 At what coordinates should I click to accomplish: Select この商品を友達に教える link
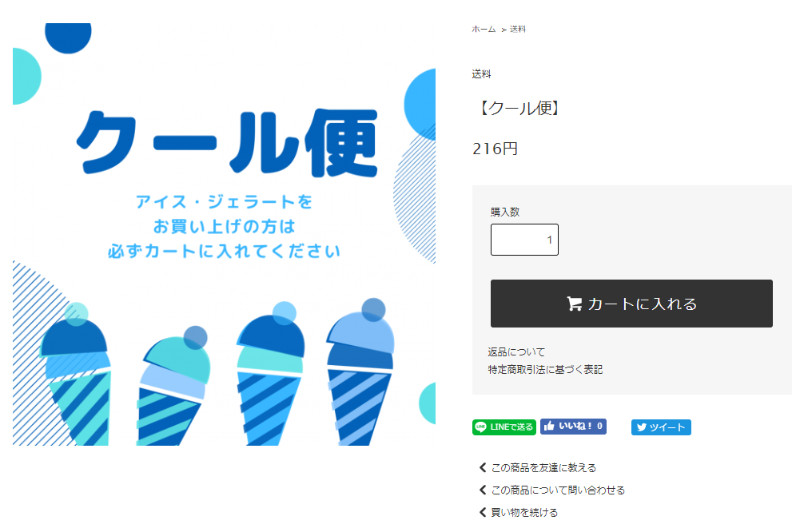pyautogui.click(x=543, y=467)
